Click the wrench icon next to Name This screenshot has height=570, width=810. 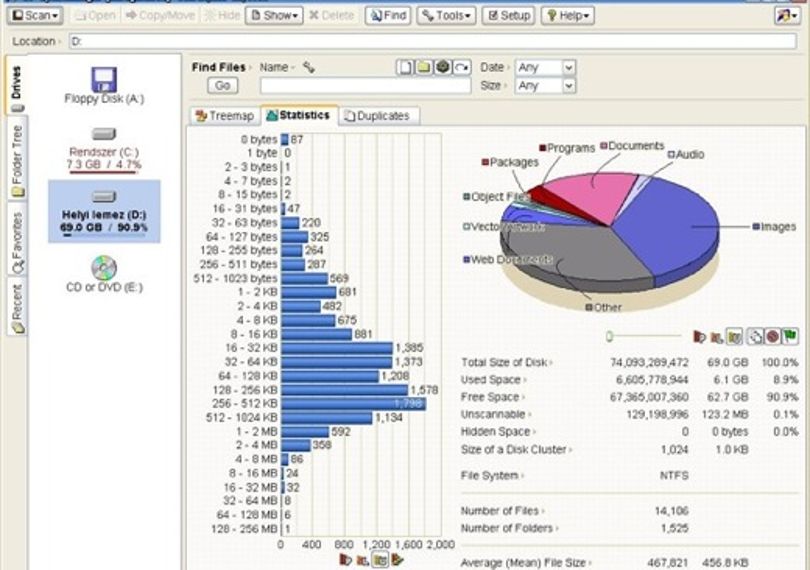click(308, 67)
